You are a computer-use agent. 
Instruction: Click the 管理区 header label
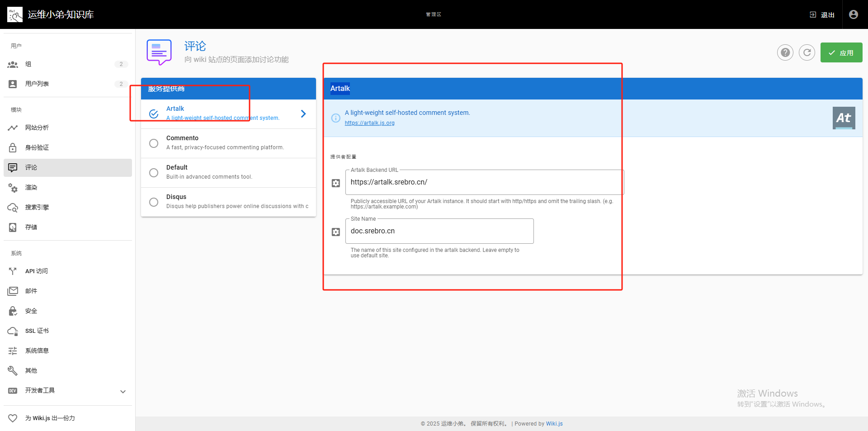(434, 14)
